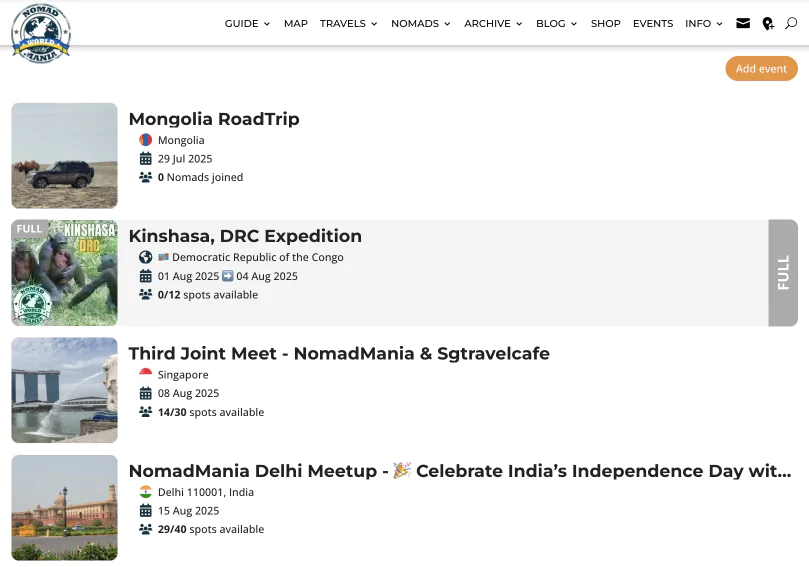Open the SHOP menu item
Viewport: 809px width, 567px height.
[x=605, y=23]
